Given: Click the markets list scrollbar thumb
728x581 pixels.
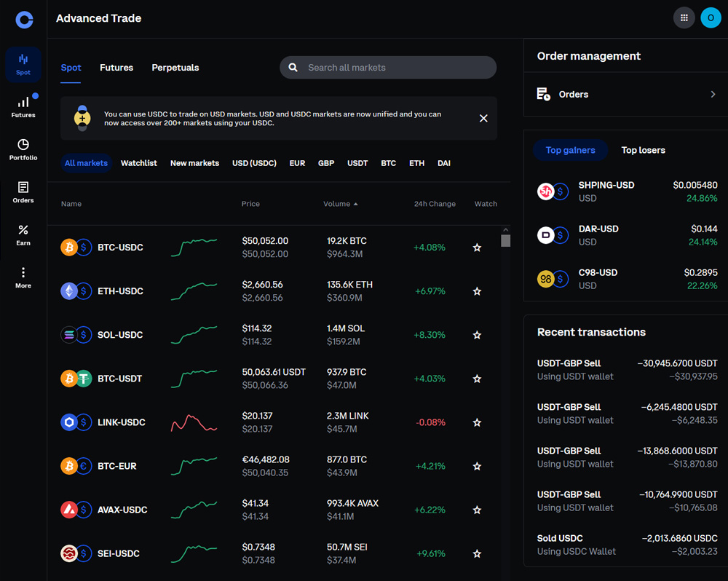Looking at the screenshot, I should tap(506, 240).
